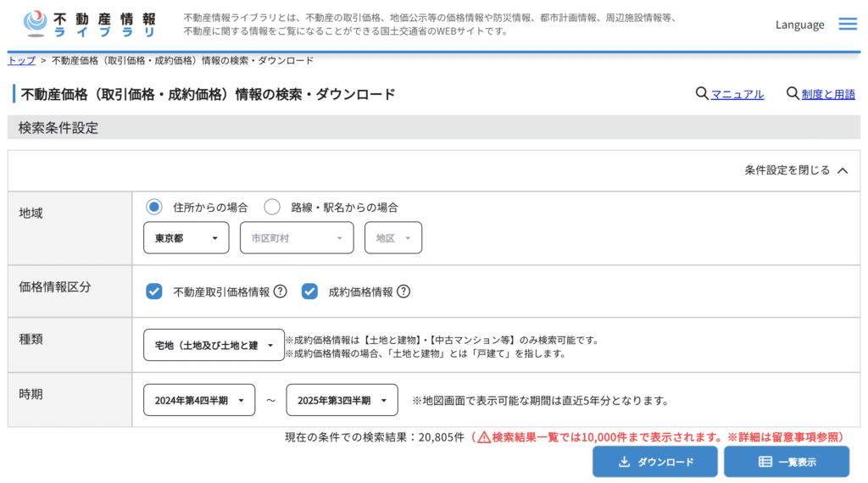Open the 東京都 prefecture dropdown

tap(186, 238)
